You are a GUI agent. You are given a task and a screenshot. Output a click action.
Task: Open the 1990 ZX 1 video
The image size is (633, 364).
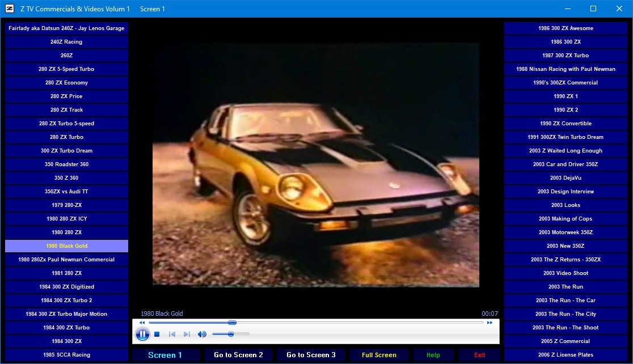(x=566, y=96)
